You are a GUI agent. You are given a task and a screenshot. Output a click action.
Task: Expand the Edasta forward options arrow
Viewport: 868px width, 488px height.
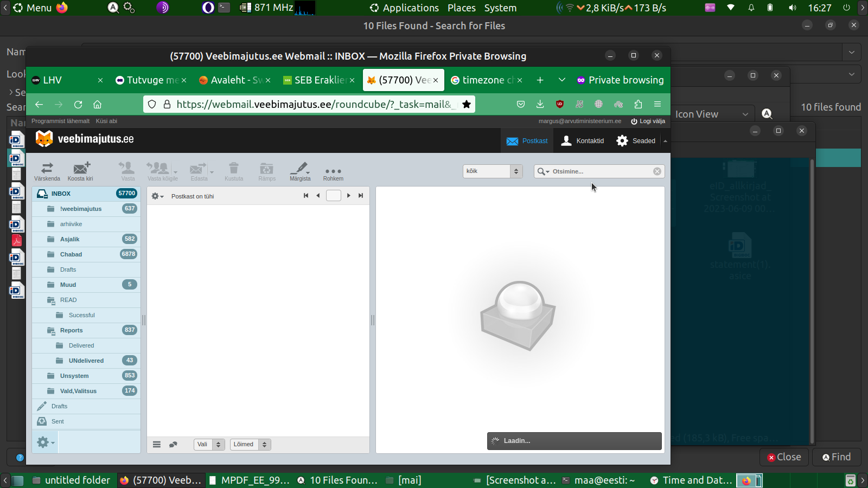pos(212,171)
